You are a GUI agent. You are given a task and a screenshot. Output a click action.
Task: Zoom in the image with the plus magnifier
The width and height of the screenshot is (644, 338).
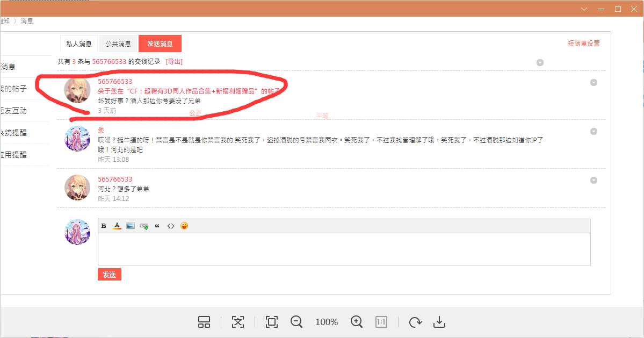[x=357, y=321]
